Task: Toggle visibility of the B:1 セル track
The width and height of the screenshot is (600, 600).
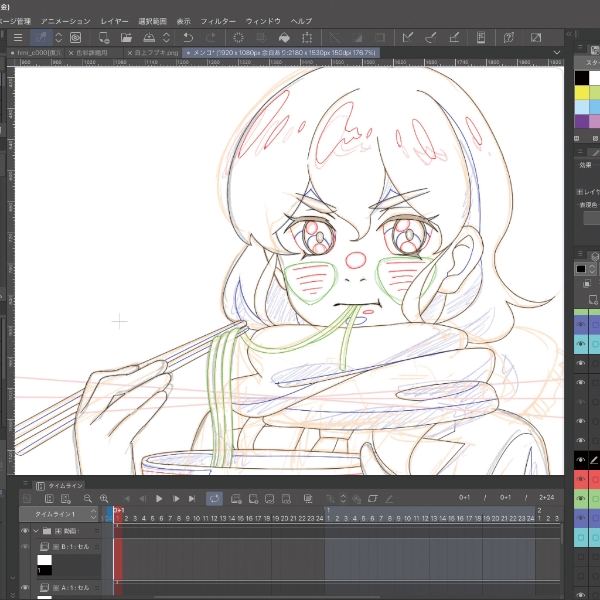Action: tap(25, 547)
